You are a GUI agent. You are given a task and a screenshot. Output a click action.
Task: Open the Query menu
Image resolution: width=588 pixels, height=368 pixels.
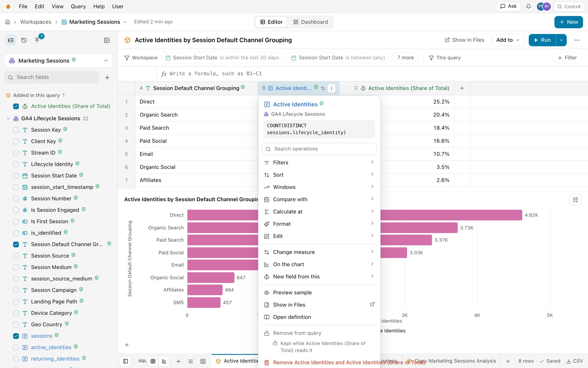click(78, 6)
